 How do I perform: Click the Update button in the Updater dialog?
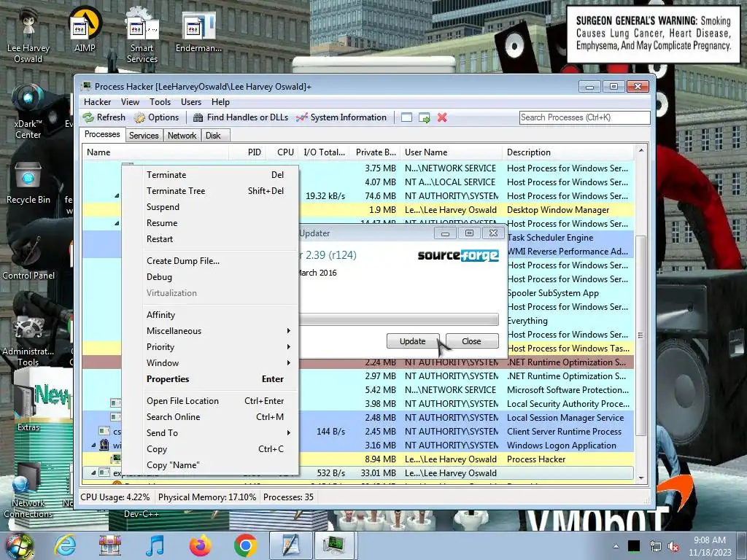coord(413,341)
